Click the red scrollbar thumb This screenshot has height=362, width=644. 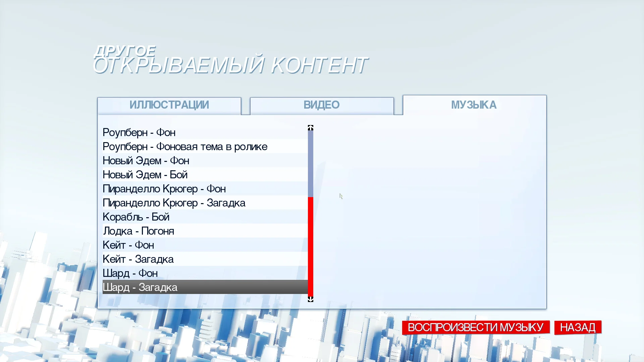[311, 247]
